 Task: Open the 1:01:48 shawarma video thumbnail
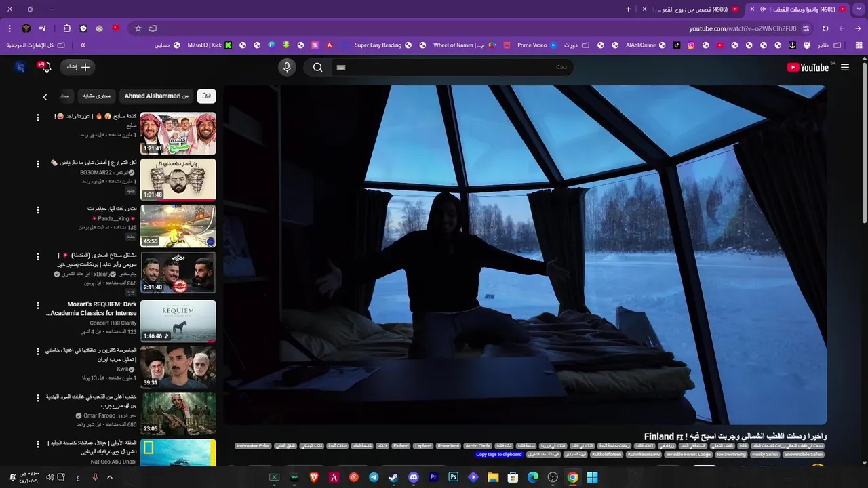pyautogui.click(x=178, y=180)
